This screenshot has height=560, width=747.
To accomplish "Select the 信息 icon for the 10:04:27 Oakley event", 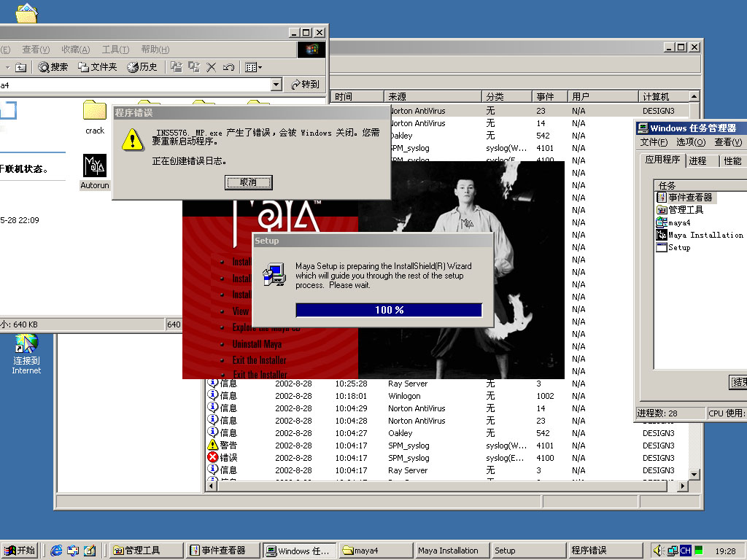I will 212,432.
